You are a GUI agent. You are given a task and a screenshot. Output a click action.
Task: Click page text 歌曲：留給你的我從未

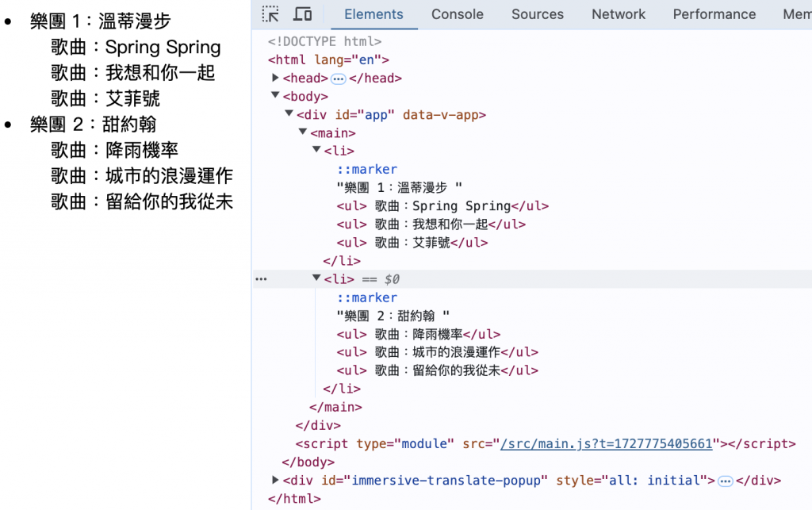coord(142,202)
